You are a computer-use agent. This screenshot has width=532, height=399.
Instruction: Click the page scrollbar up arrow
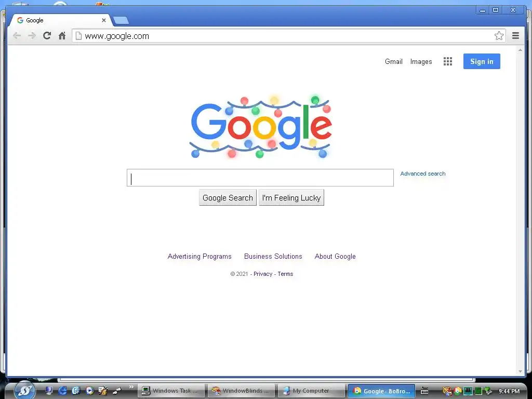tap(520, 50)
